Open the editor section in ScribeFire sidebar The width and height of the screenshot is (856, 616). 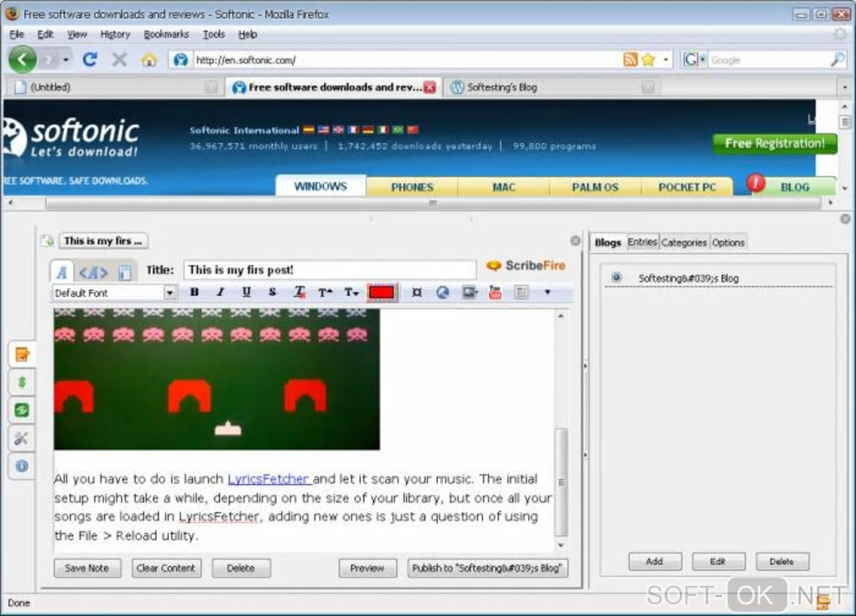point(22,354)
